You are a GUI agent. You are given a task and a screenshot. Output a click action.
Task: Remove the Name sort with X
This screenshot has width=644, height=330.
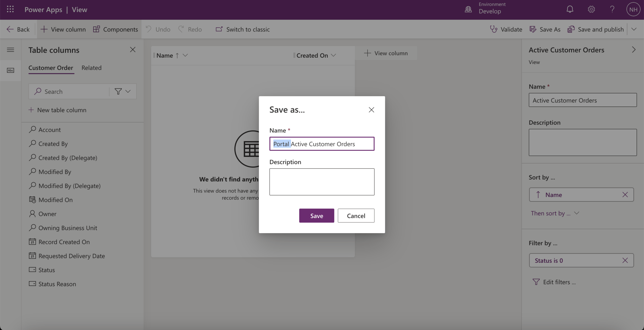[625, 195]
